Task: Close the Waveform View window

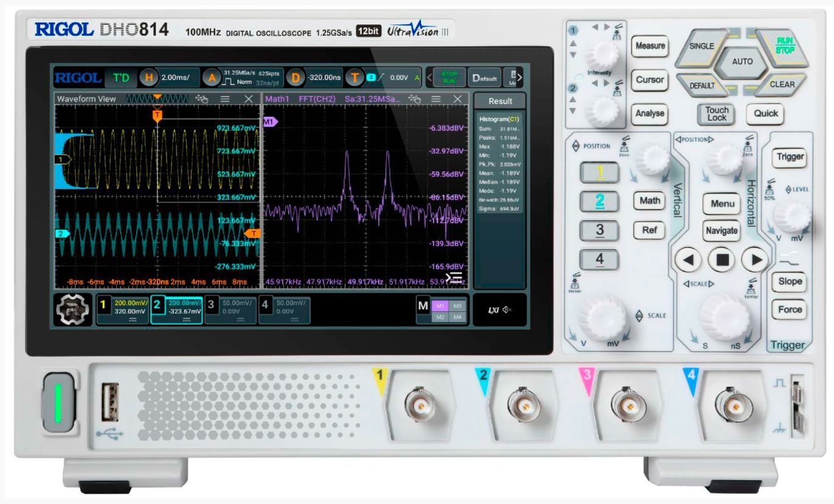Action: click(248, 99)
